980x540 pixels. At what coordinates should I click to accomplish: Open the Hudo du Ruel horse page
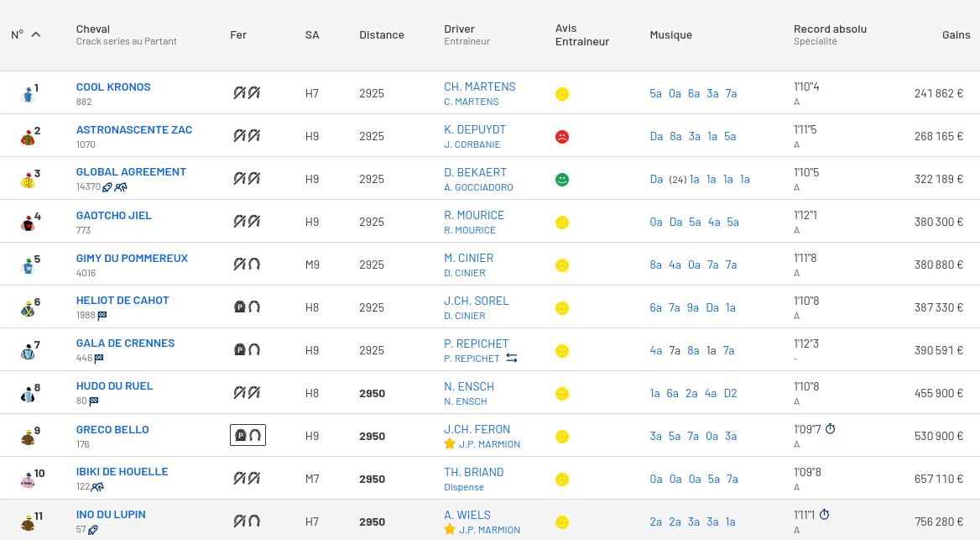click(115, 385)
